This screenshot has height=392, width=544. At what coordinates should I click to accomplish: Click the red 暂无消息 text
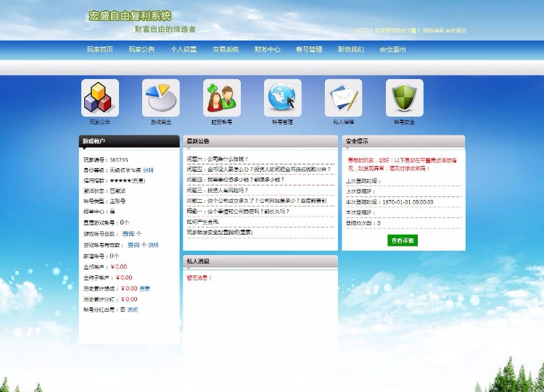point(199,278)
